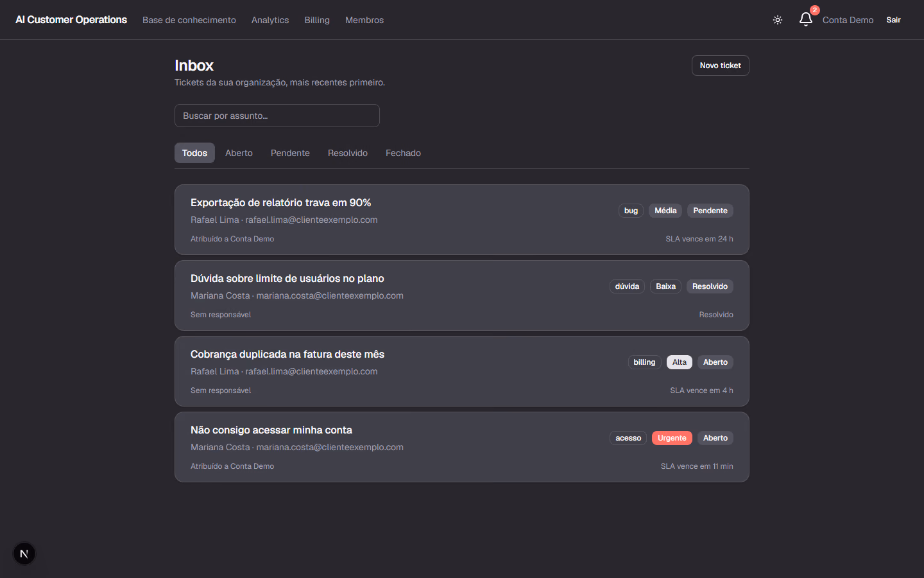Screen dimensions: 924x578
Task: Click the Urgente priority badge
Action: 672,438
